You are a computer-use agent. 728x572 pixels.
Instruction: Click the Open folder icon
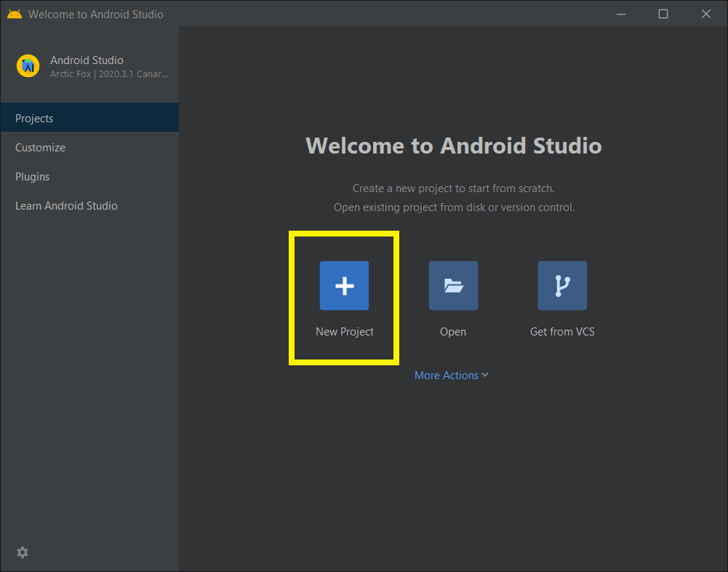pos(453,285)
